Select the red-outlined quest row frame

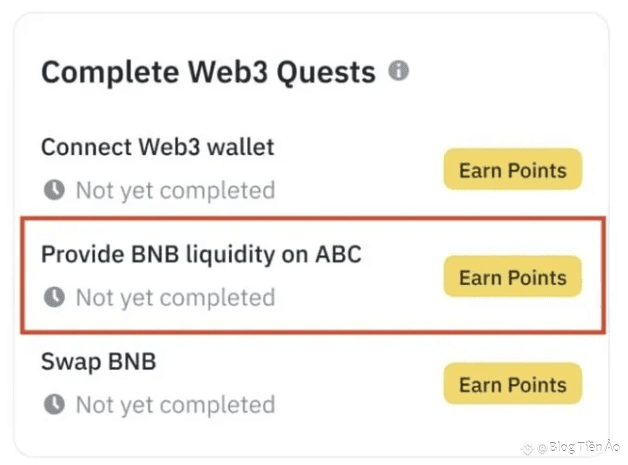(x=313, y=275)
